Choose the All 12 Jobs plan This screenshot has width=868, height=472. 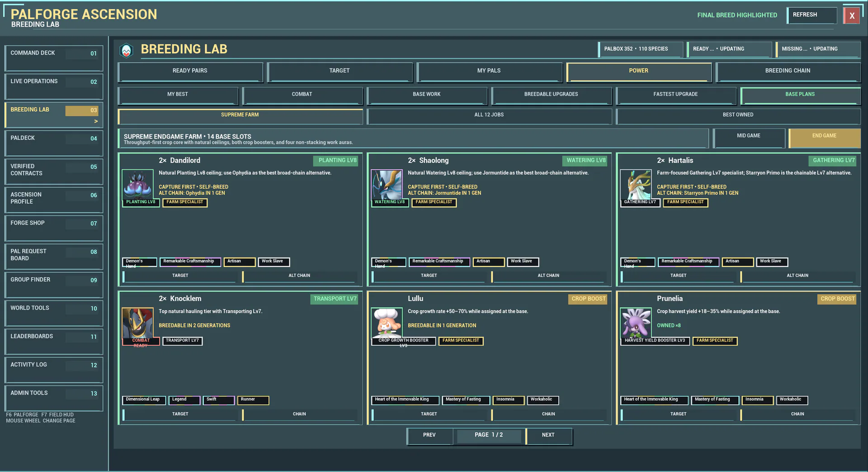489,116
